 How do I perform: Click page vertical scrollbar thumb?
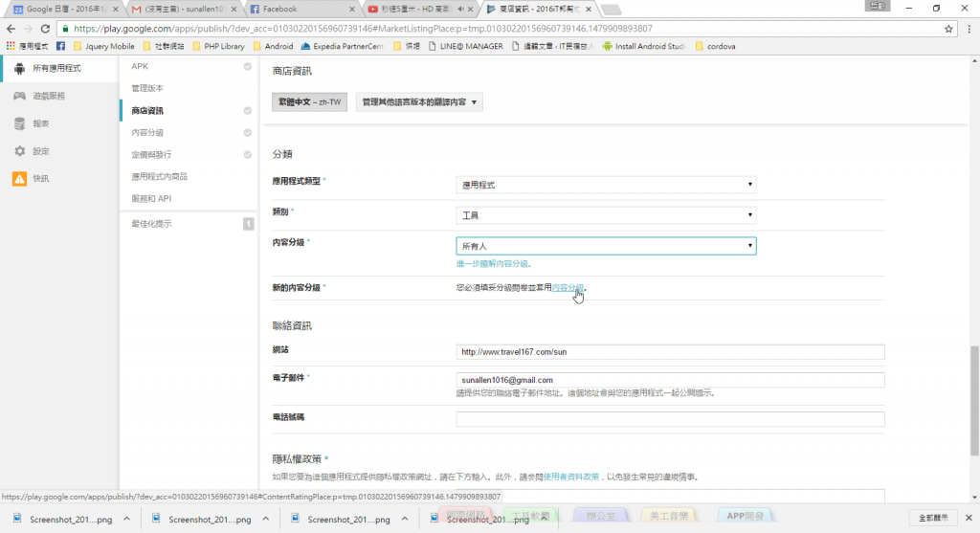tap(974, 401)
